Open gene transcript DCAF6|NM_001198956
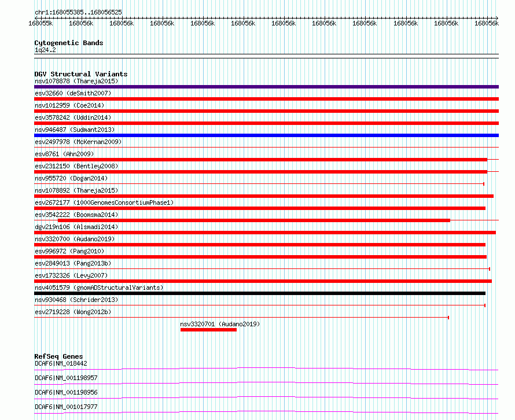Image resolution: width=515 pixels, height=420 pixels. pos(66,392)
